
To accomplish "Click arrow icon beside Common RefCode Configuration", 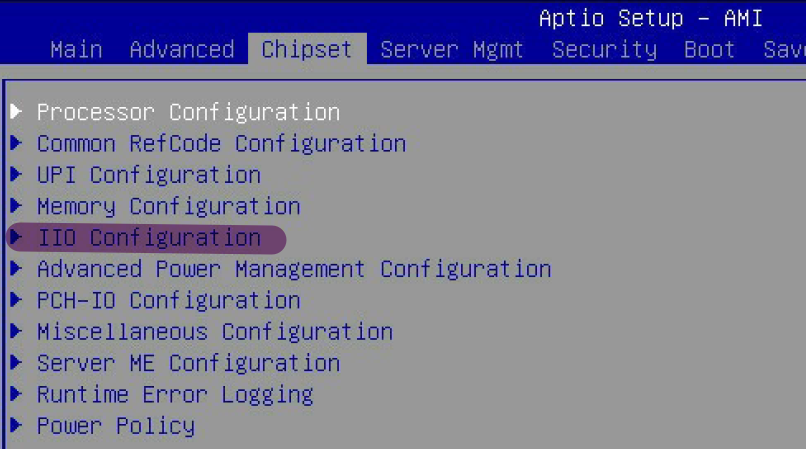I will point(16,142).
